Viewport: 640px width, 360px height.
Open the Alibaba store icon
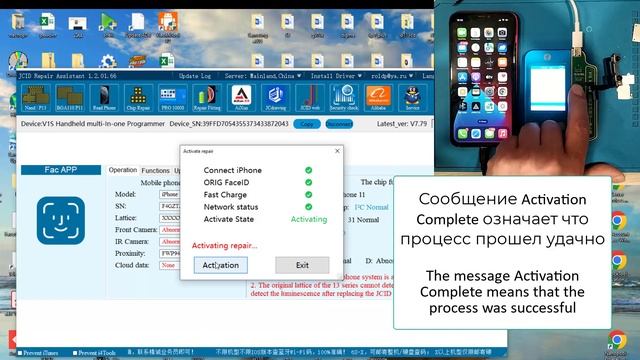pos(378,98)
